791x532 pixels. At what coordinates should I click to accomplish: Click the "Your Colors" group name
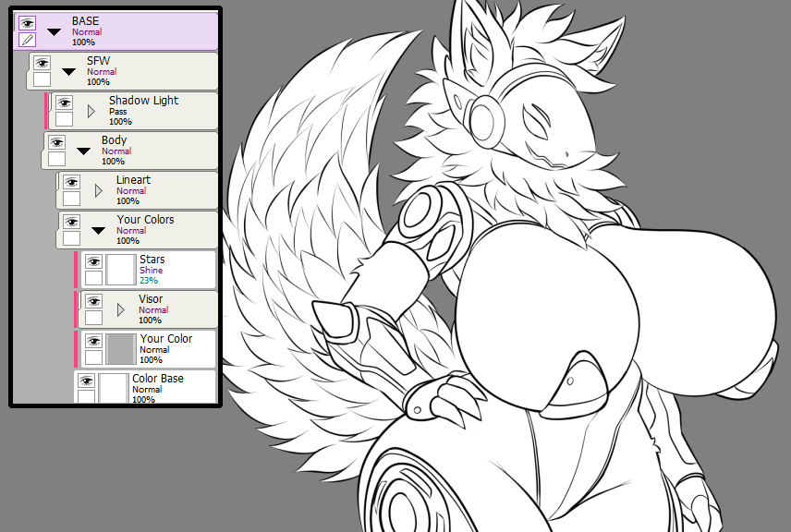pos(145,220)
